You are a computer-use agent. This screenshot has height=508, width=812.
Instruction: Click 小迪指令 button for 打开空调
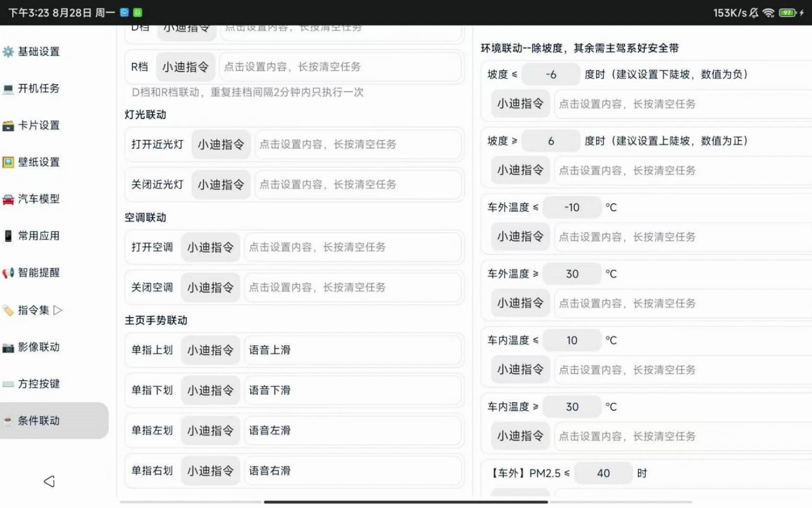211,247
